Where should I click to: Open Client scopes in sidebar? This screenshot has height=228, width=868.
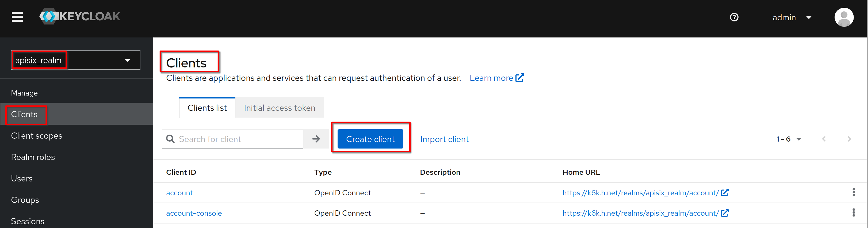[x=37, y=136]
